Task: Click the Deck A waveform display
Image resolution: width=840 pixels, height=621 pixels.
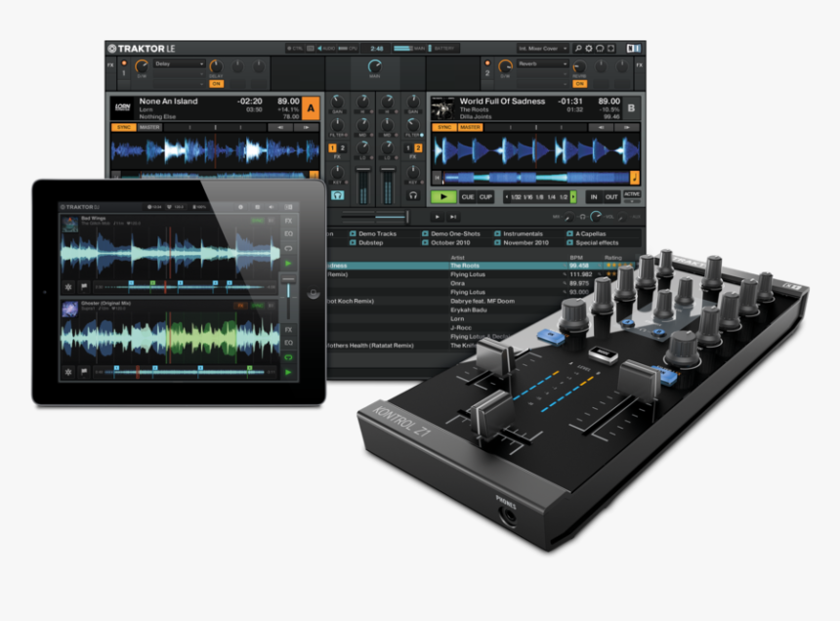Action: tap(215, 151)
